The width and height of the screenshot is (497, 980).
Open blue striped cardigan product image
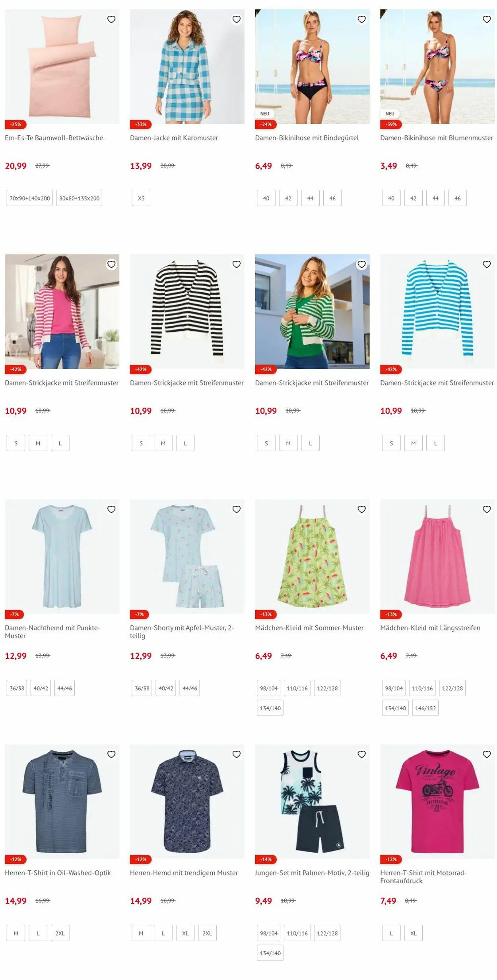coord(437,311)
